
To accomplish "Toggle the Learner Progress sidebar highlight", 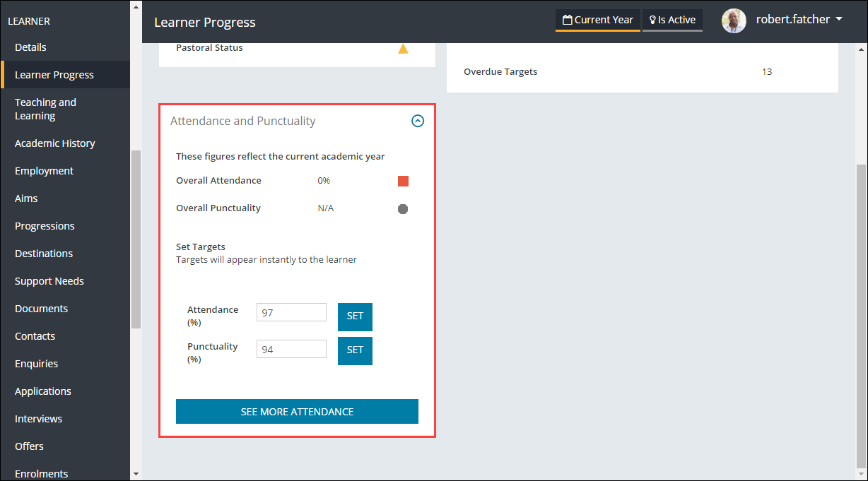I will [54, 74].
